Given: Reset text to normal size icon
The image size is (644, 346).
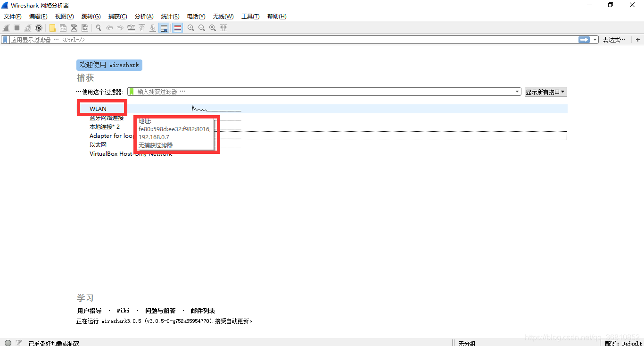Looking at the screenshot, I should [213, 28].
